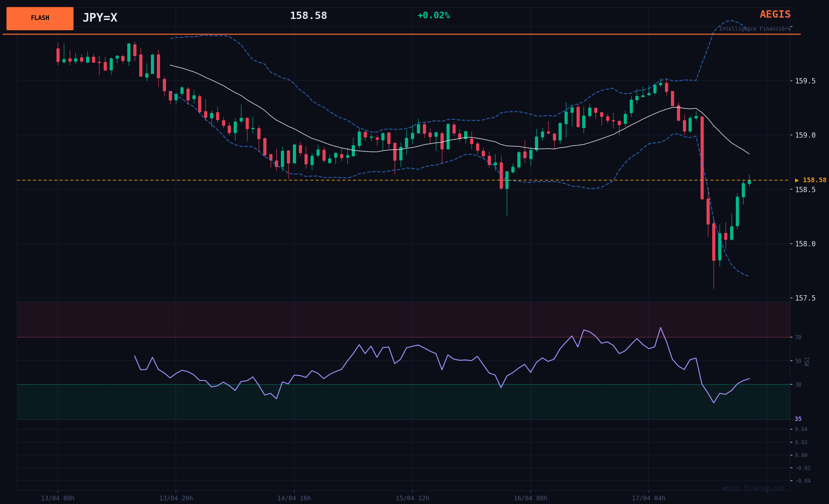Click the orange FLASH badge
This screenshot has height=504, width=829.
40,19
